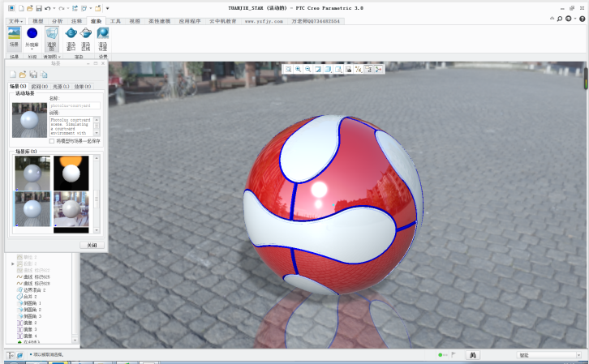Screen dimensions: 589x364
Task: Click the 场景 scene ribbon icon
Action: pyautogui.click(x=14, y=33)
